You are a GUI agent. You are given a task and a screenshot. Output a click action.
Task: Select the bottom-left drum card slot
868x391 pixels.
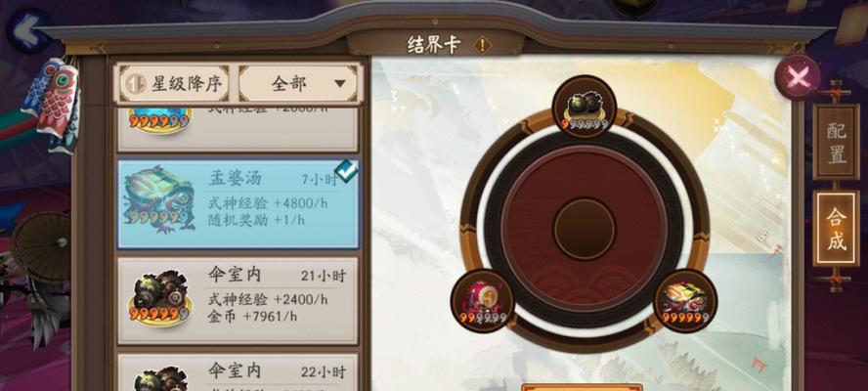click(483, 301)
